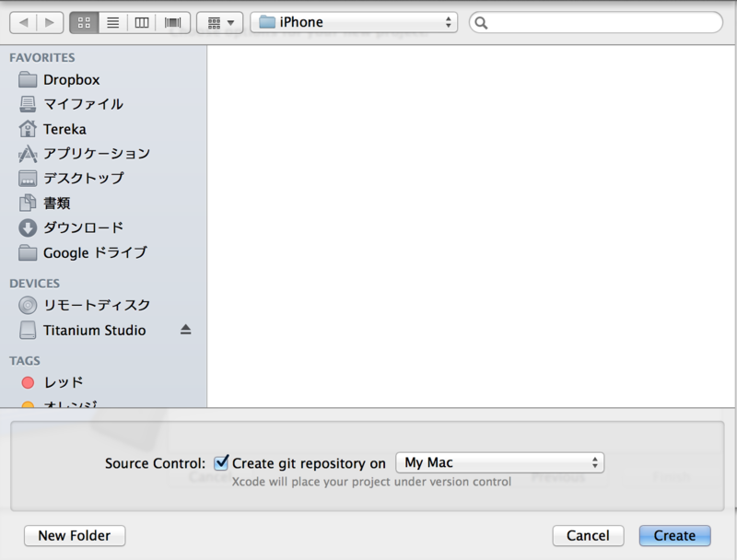Click the DEVICES section header
Screen dimensions: 737x560
pyautogui.click(x=35, y=284)
